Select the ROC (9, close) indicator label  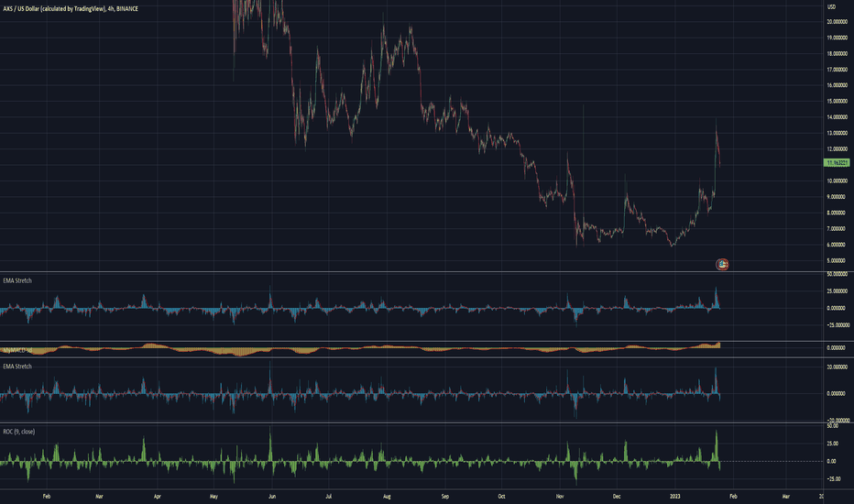(x=19, y=432)
